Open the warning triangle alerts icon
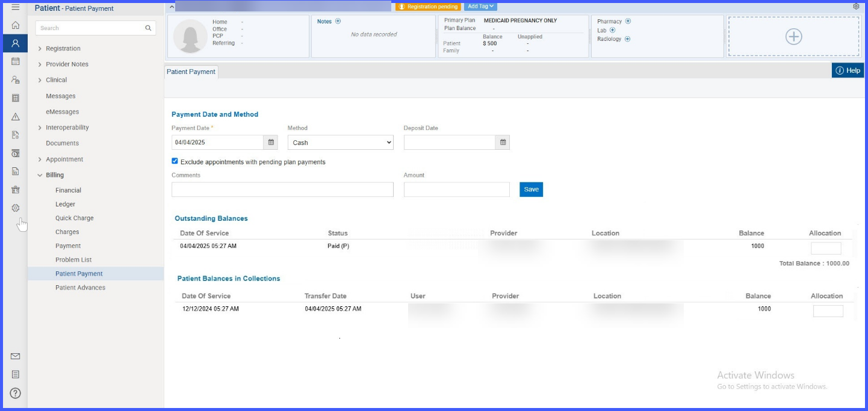This screenshot has width=868, height=411. click(x=16, y=117)
